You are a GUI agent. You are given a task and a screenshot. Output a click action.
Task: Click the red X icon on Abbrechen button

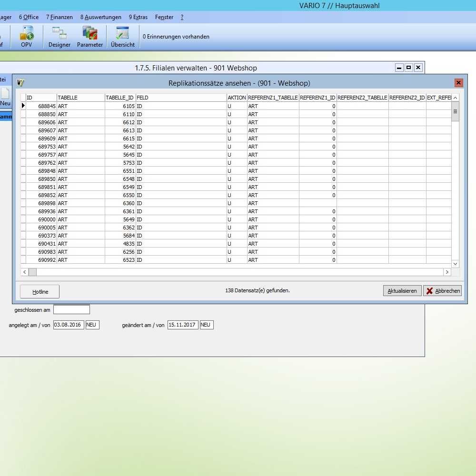coord(430,290)
